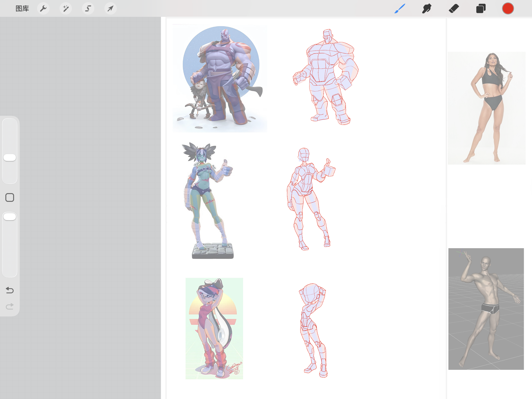532x399 pixels.
Task: Click the brush size slider handle
Action: [x=10, y=158]
